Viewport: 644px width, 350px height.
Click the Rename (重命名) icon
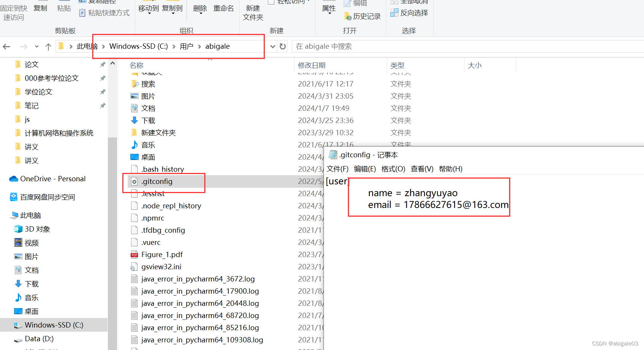[x=223, y=8]
